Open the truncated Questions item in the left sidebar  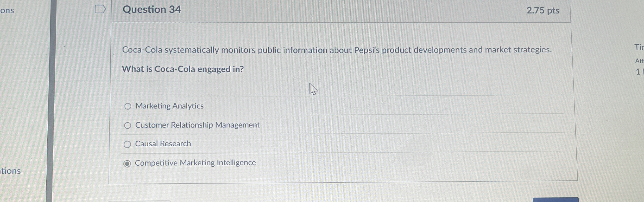pyautogui.click(x=8, y=10)
